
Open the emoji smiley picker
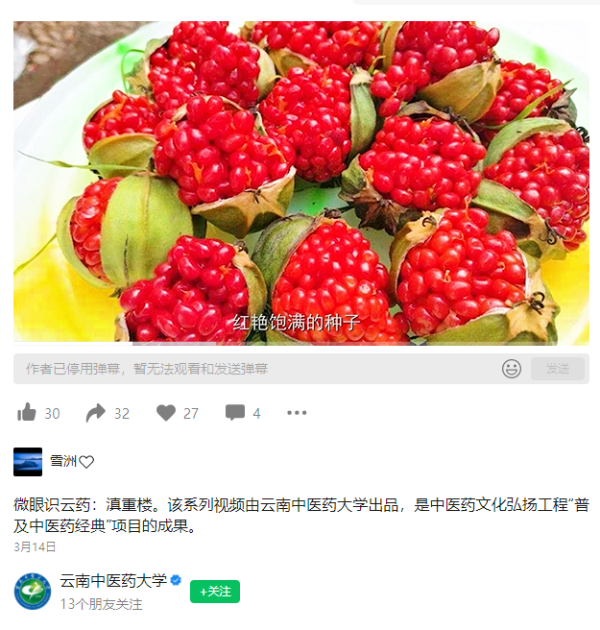tap(511, 368)
